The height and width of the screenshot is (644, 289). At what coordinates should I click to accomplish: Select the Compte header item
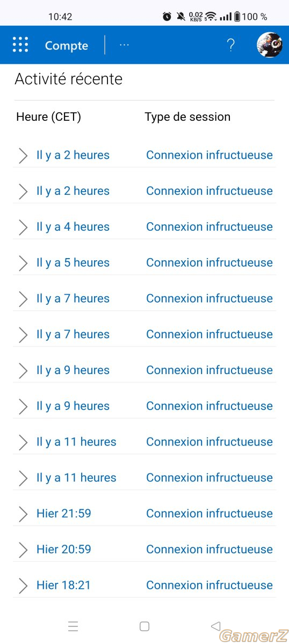(x=67, y=46)
